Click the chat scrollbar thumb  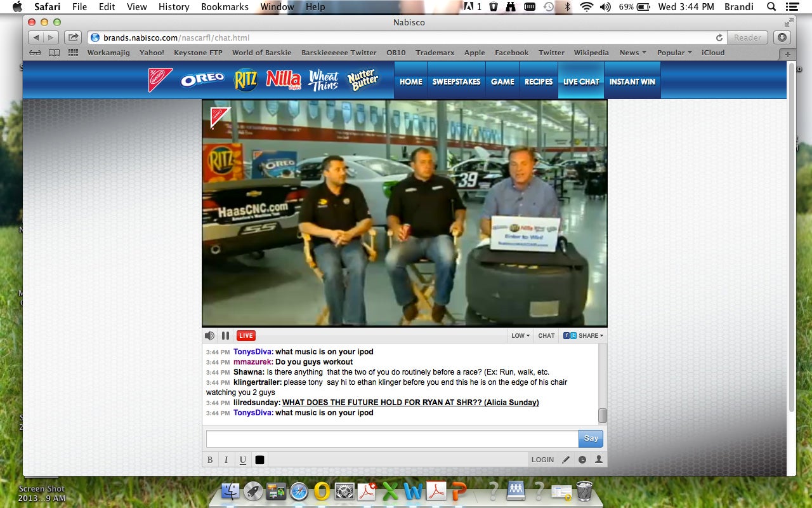(x=603, y=415)
